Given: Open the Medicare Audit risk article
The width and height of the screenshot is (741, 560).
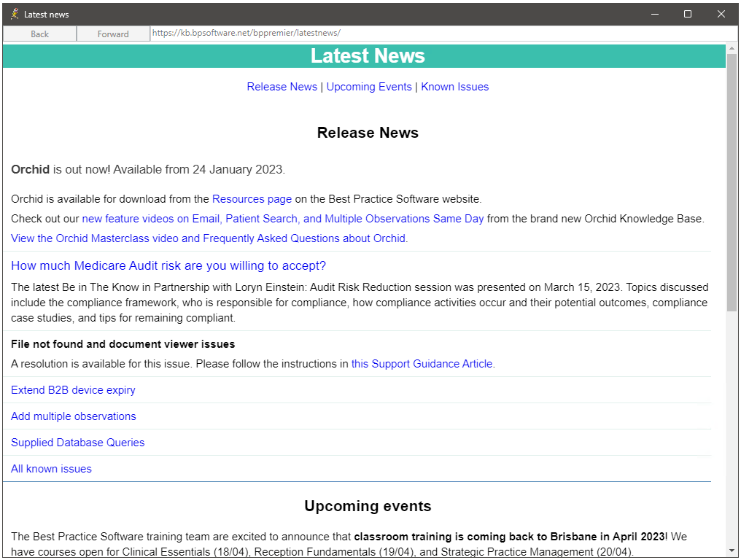Looking at the screenshot, I should click(168, 265).
